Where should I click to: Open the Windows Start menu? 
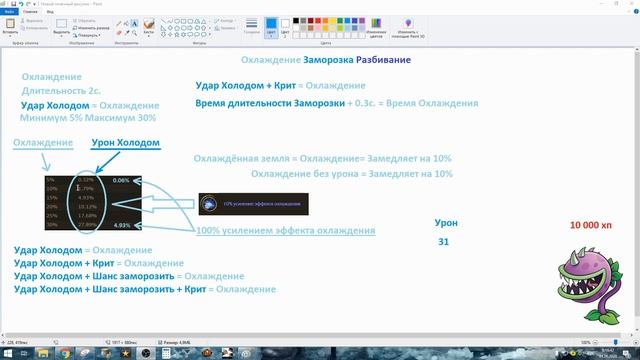pyautogui.click(x=8, y=353)
